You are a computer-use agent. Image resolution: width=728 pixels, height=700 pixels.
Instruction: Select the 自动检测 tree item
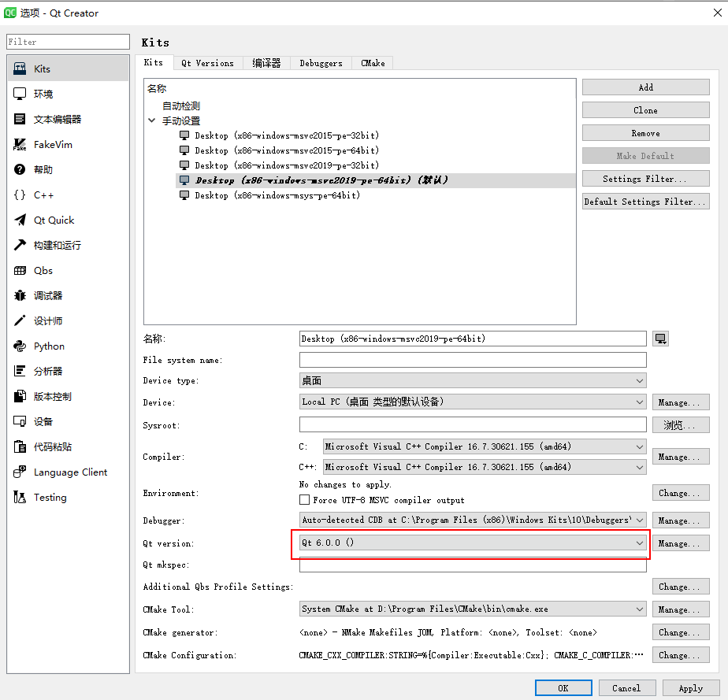(x=181, y=106)
